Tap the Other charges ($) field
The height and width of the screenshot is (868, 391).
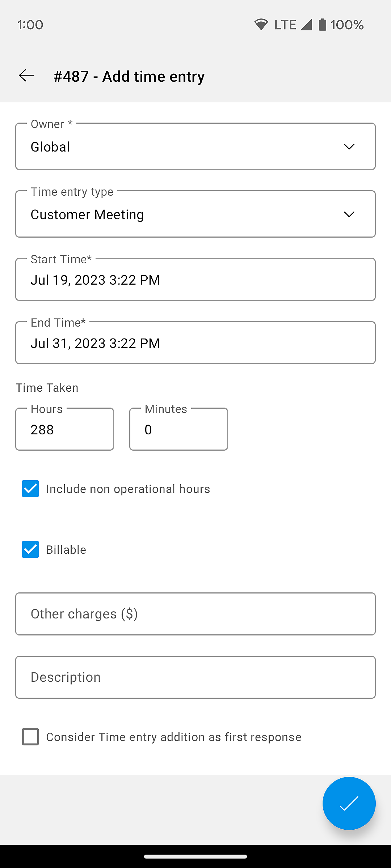point(195,614)
